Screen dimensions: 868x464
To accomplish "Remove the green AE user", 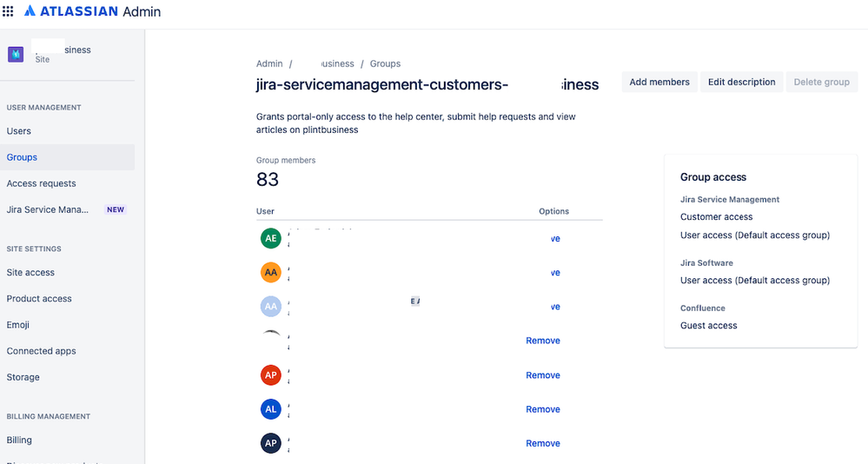I will [x=555, y=239].
